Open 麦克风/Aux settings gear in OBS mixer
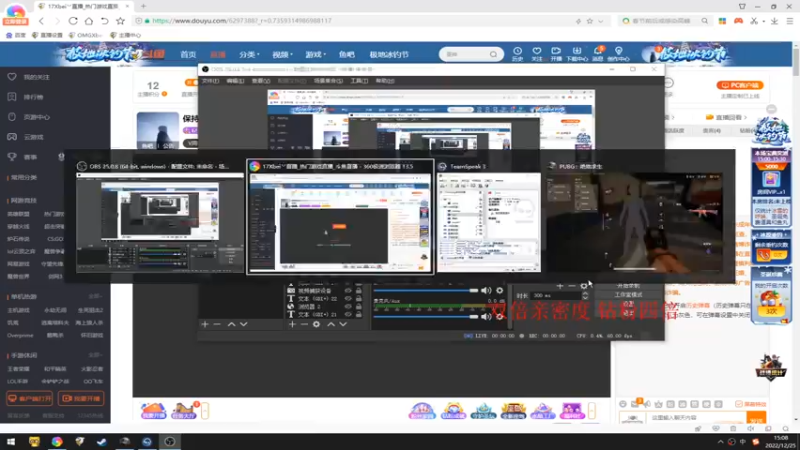 tap(499, 316)
